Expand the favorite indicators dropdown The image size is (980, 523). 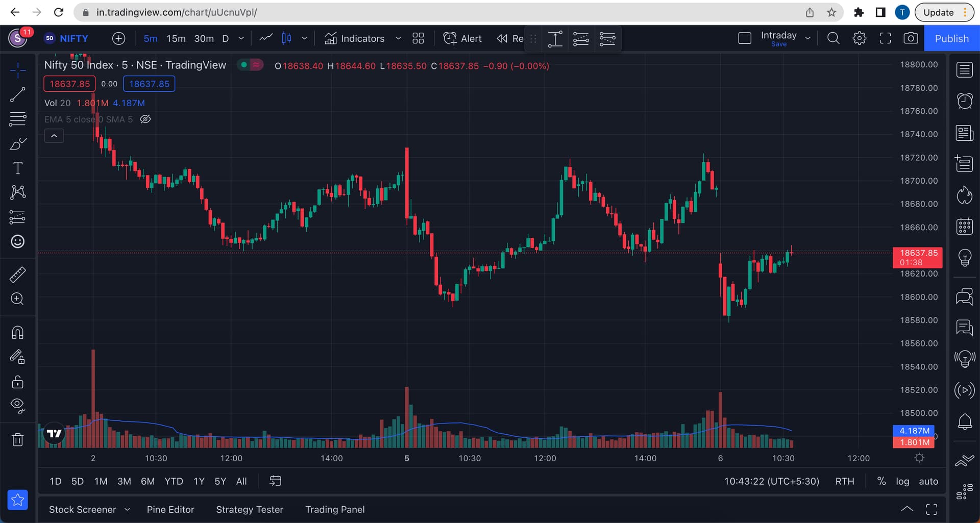[398, 38]
